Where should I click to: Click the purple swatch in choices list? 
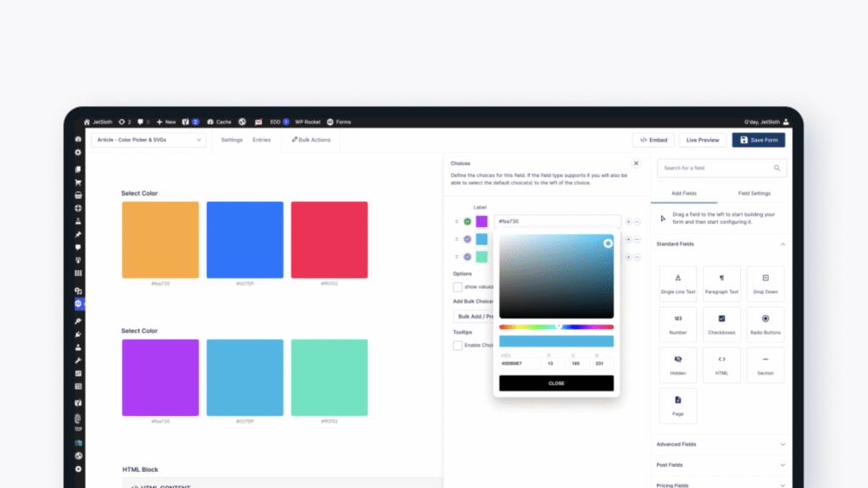[x=481, y=221]
